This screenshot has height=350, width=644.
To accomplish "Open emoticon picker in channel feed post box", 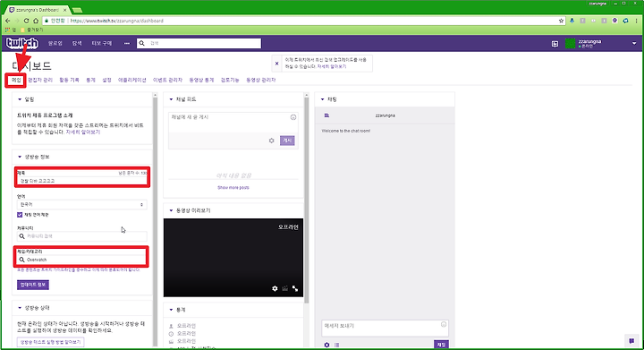I will point(293,117).
